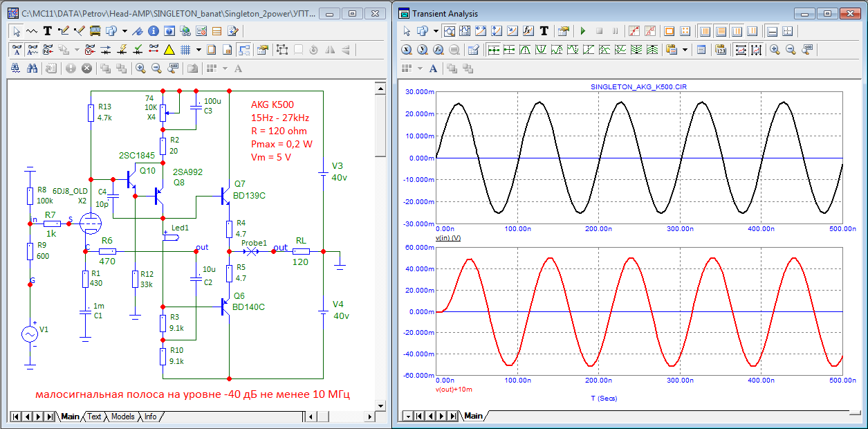Switch to the Text tab in schematic
The image size is (868, 429).
point(94,417)
